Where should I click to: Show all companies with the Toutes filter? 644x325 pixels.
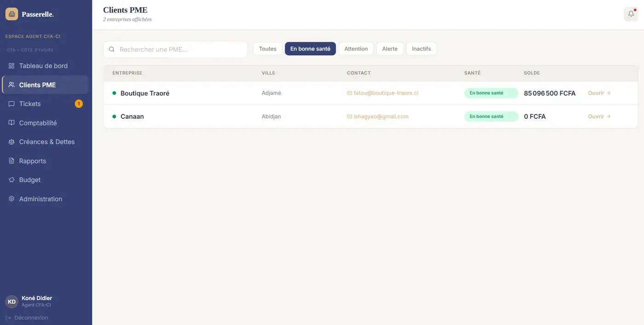pyautogui.click(x=268, y=49)
